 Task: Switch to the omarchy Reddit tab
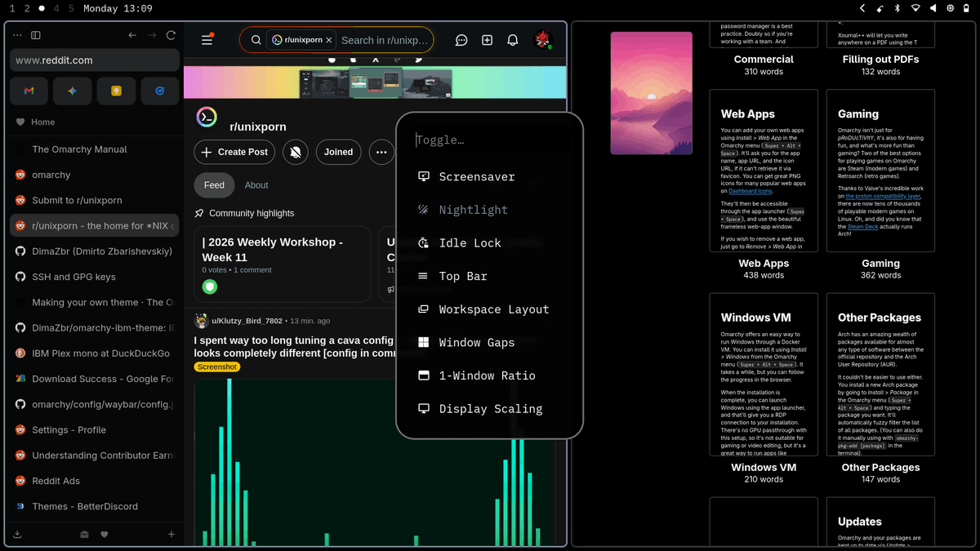coord(95,175)
